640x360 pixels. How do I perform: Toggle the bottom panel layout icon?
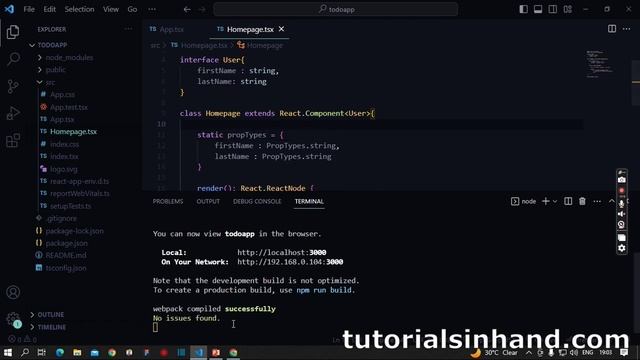(538, 9)
